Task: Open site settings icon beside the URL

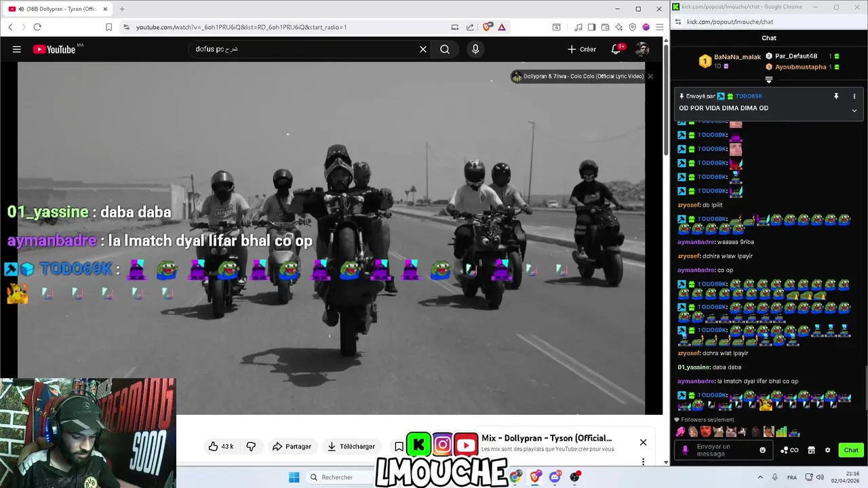Action: (x=126, y=27)
